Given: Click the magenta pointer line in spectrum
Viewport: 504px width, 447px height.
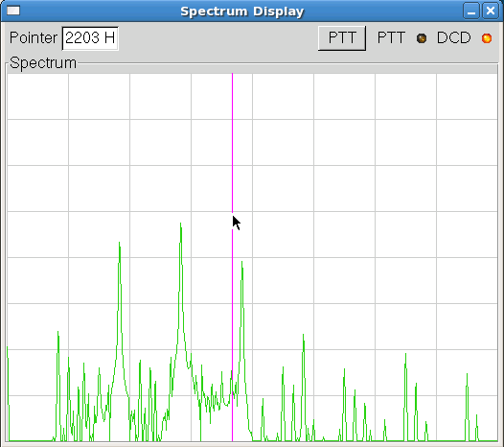Looking at the screenshot, I should pyautogui.click(x=233, y=145).
